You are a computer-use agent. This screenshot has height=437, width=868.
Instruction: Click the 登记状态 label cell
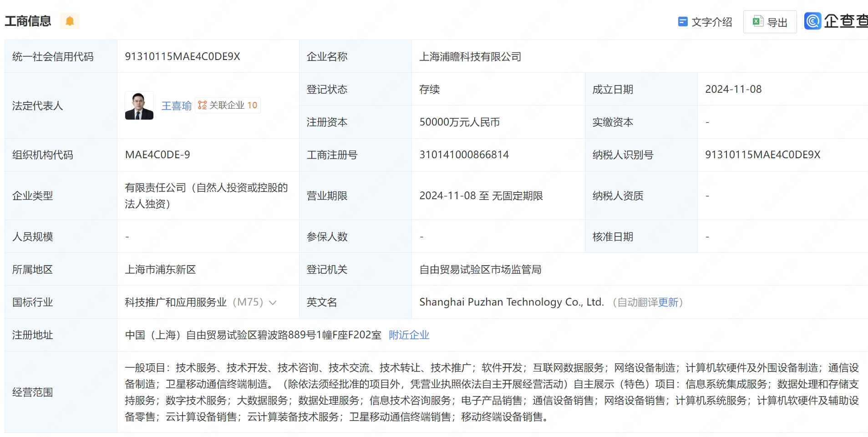355,89
